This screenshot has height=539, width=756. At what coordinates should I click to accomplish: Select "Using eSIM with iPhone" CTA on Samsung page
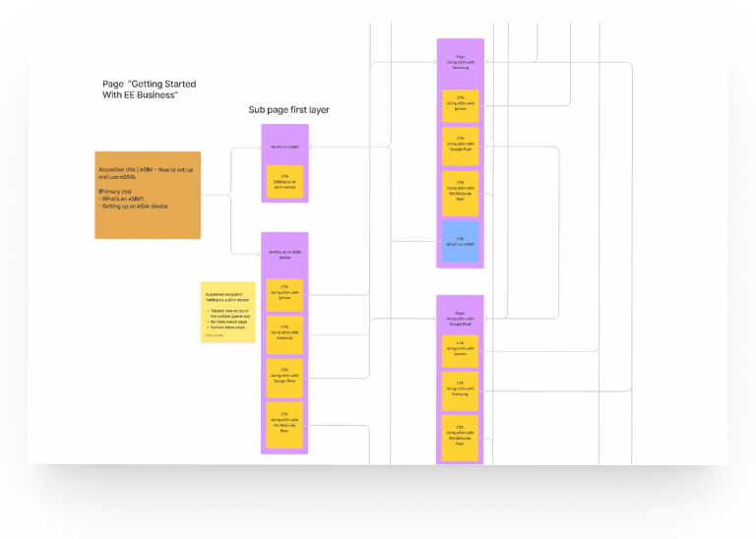click(460, 105)
